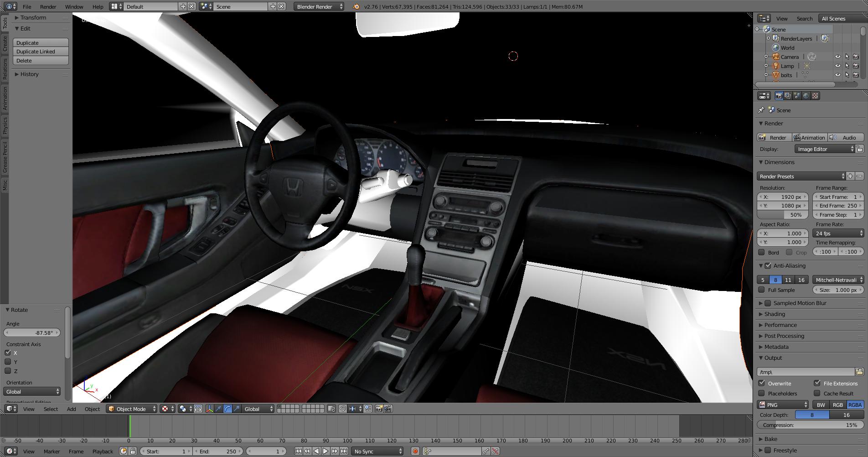The width and height of the screenshot is (868, 457).
Task: Toggle Camera selectability arrow in outliner
Action: click(x=847, y=57)
